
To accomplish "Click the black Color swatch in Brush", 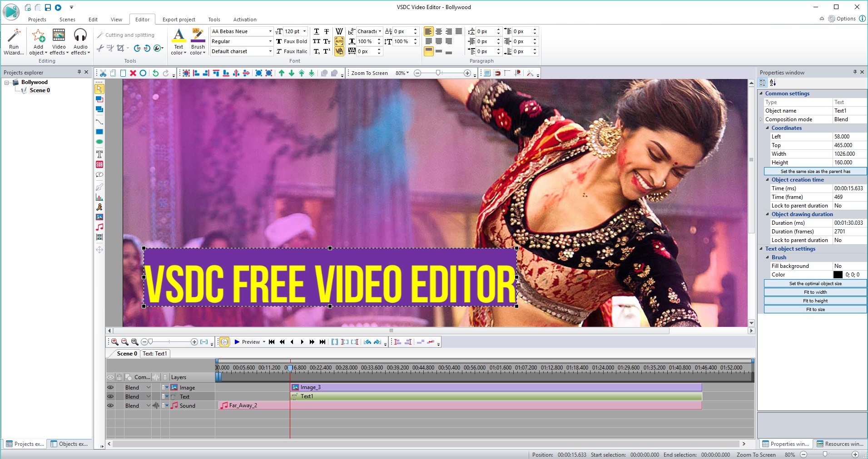I will [x=838, y=275].
